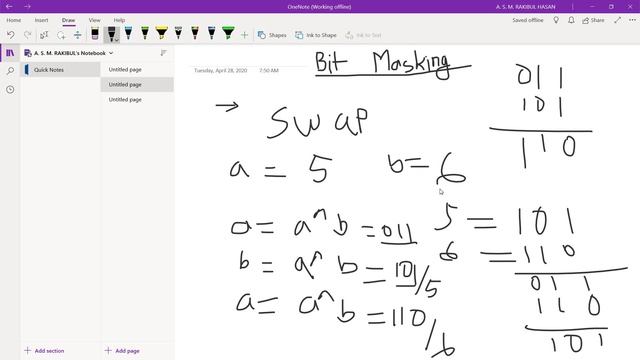Image resolution: width=640 pixels, height=360 pixels.
Task: Toggle the notebook navigation pane icon
Action: click(x=10, y=53)
